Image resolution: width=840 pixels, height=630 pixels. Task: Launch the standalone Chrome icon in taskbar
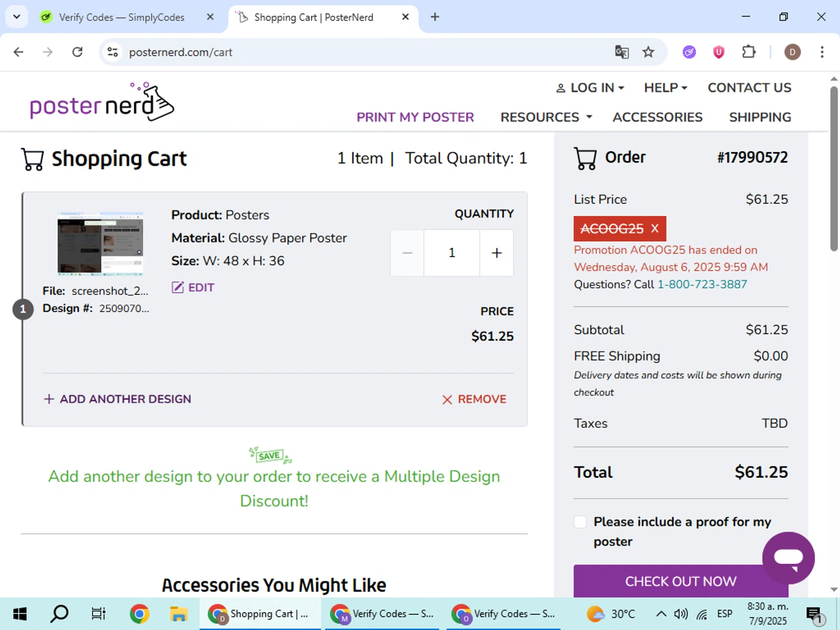139,614
